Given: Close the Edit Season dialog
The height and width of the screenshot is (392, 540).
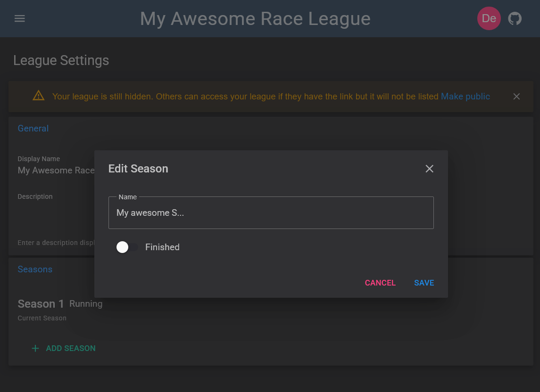Looking at the screenshot, I should pos(429,169).
